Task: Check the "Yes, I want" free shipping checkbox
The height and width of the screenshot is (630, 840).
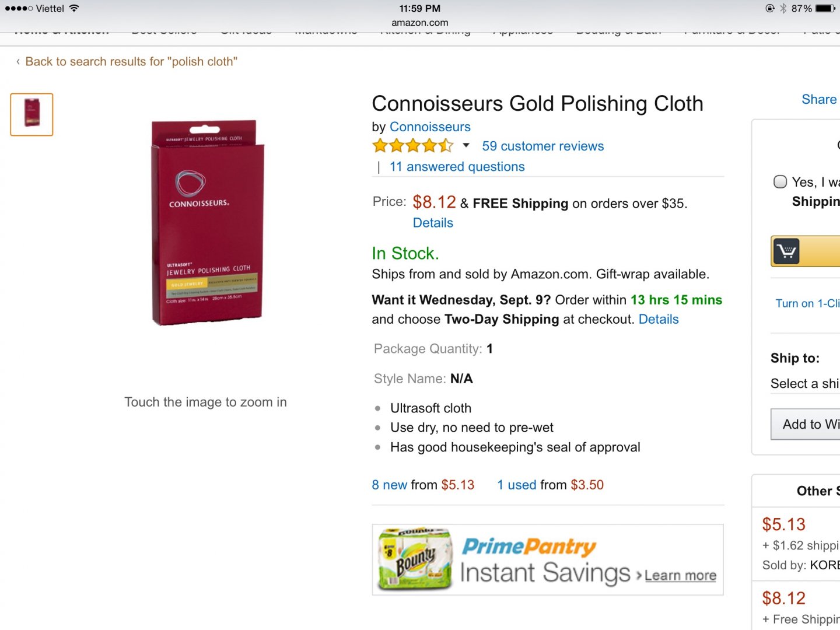Action: click(780, 182)
